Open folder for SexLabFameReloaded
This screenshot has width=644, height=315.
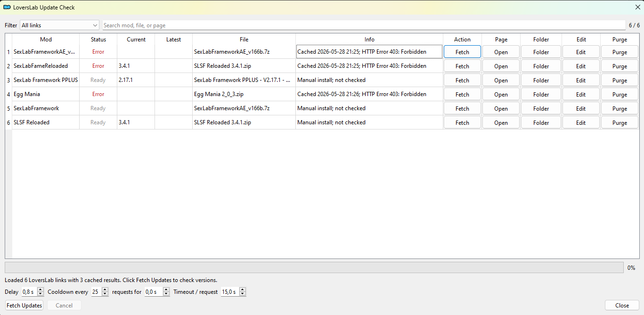pos(541,66)
